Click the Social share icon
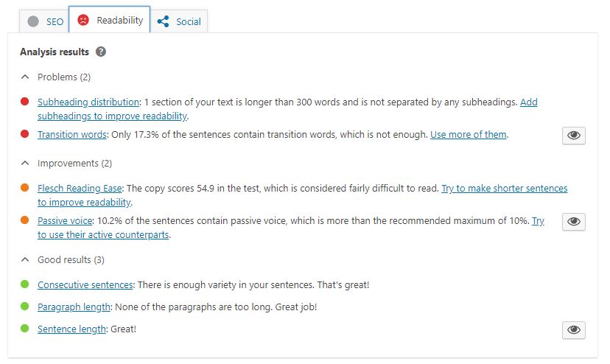Image resolution: width=610 pixels, height=364 pixels. click(164, 21)
